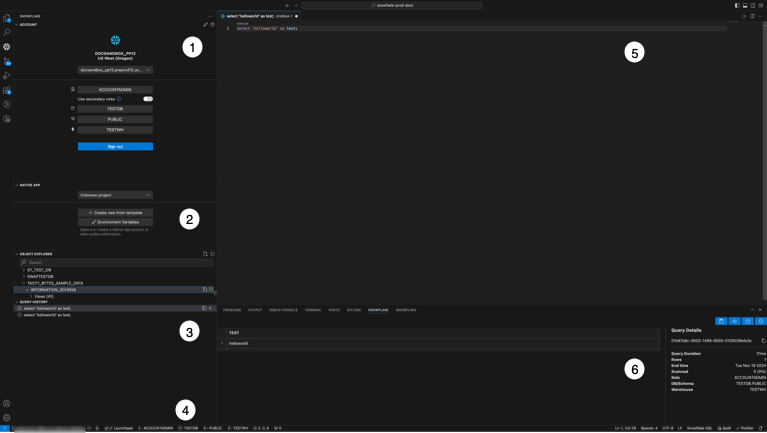Collapse the TASTY_BYTES_SAMPLE_DATA database node
The width and height of the screenshot is (767, 433).
tap(24, 283)
